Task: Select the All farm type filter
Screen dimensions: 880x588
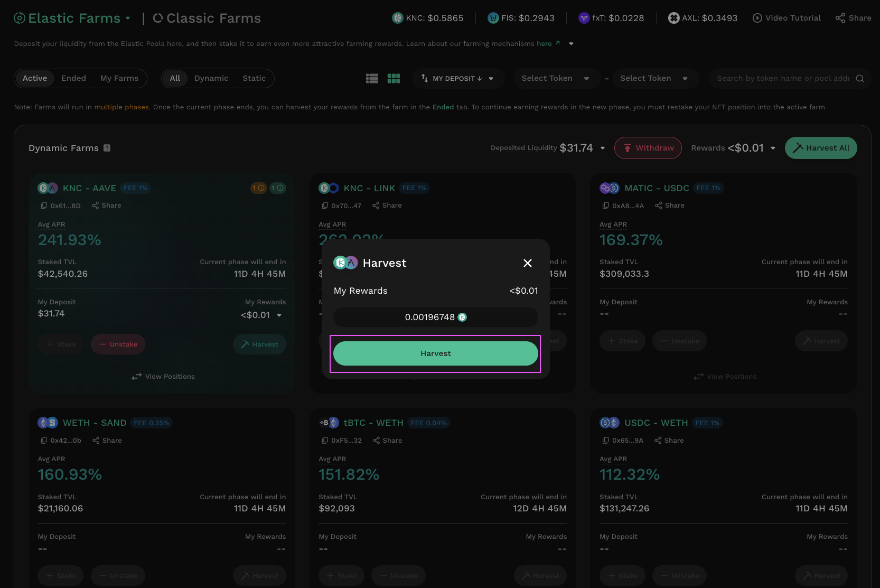Action: point(175,78)
